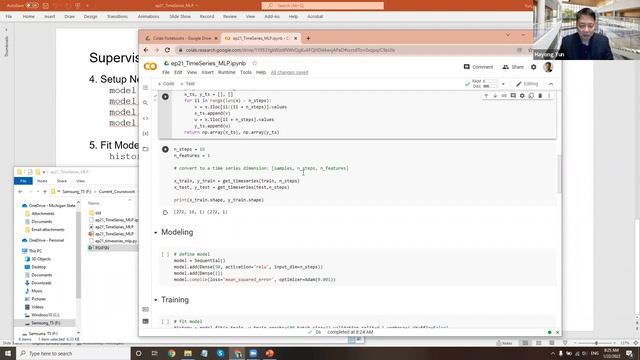Click the Comment button in Colab
The height and width of the screenshot is (360, 640).
pyautogui.click(x=478, y=67)
